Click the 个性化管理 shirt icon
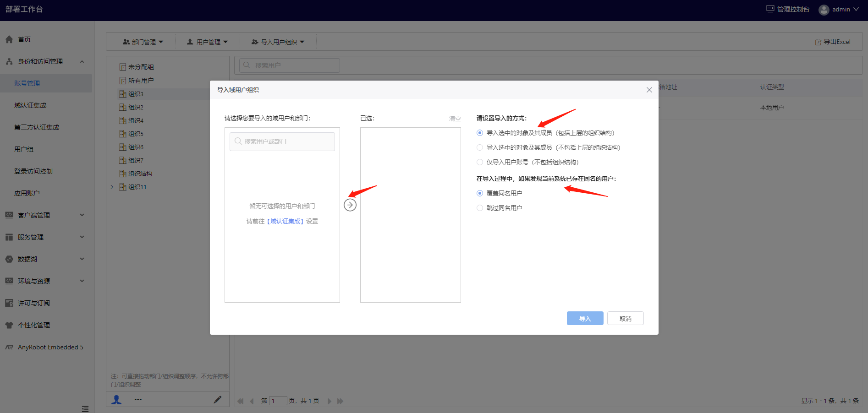Viewport: 868px width, 413px height. [x=9, y=325]
